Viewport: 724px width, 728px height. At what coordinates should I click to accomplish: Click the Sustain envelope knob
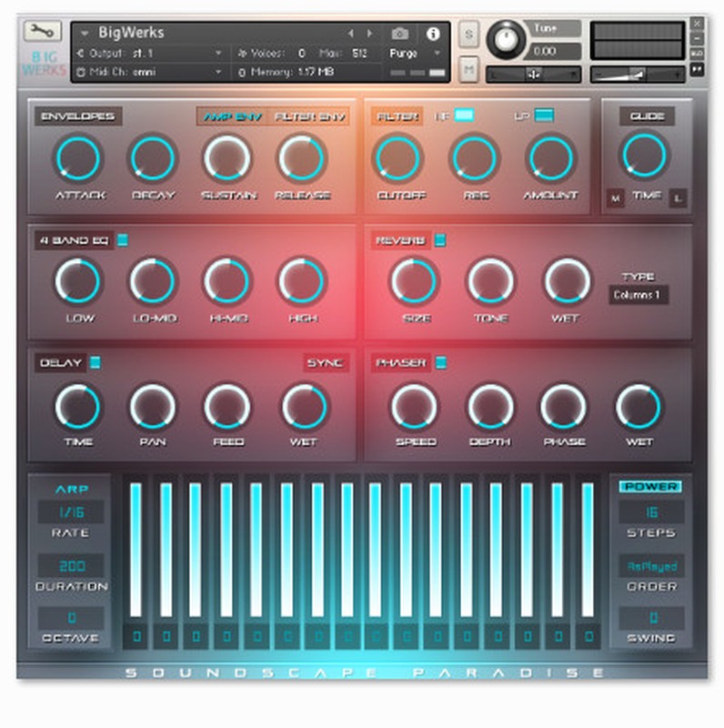click(227, 158)
